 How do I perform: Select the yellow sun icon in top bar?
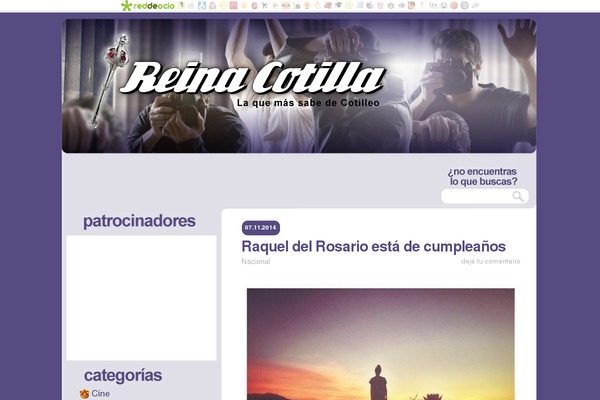click(x=244, y=5)
